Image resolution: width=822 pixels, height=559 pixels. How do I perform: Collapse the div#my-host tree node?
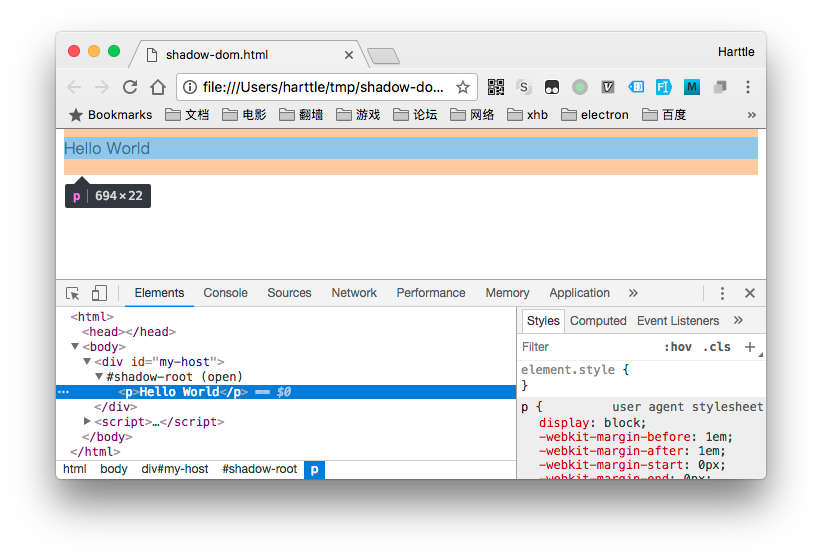point(87,362)
